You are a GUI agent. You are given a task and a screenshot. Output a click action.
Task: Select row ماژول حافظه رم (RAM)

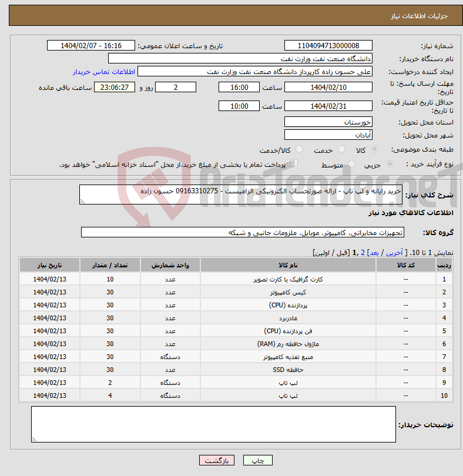(x=236, y=344)
